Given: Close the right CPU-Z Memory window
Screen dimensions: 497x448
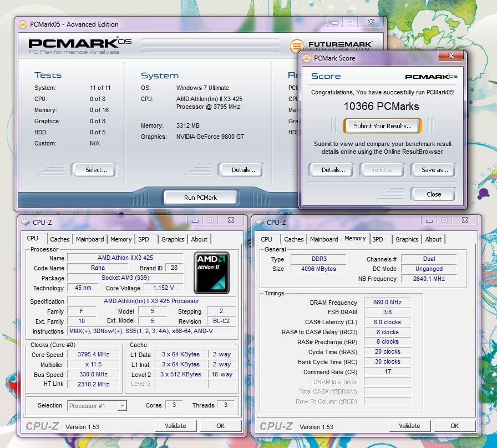Looking at the screenshot, I should (x=465, y=220).
